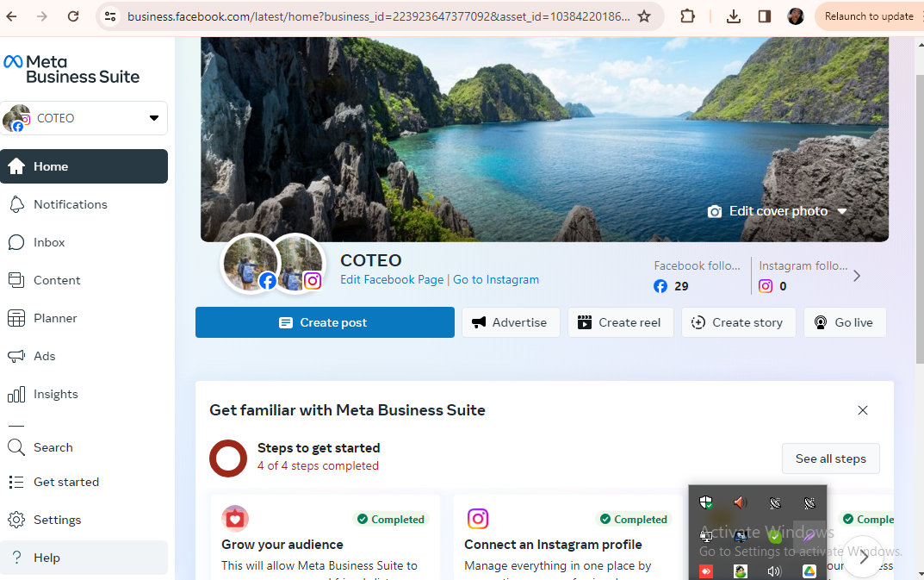Screen dimensions: 924x580
Task: Toggle the browser side panel icon
Action: coord(765,16)
